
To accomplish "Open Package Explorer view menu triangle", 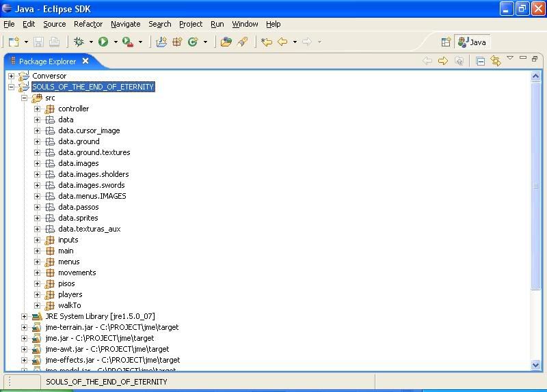I will tap(510, 59).
